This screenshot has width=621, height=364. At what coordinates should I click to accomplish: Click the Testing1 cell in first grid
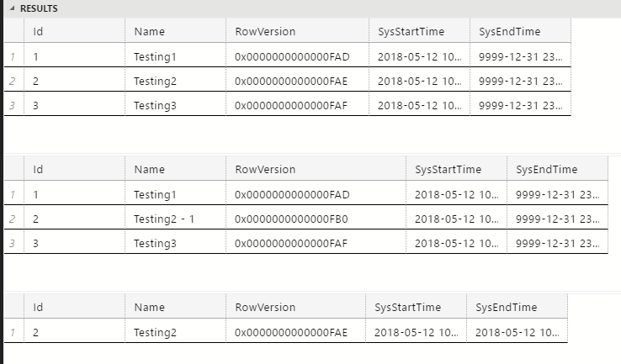pos(176,56)
